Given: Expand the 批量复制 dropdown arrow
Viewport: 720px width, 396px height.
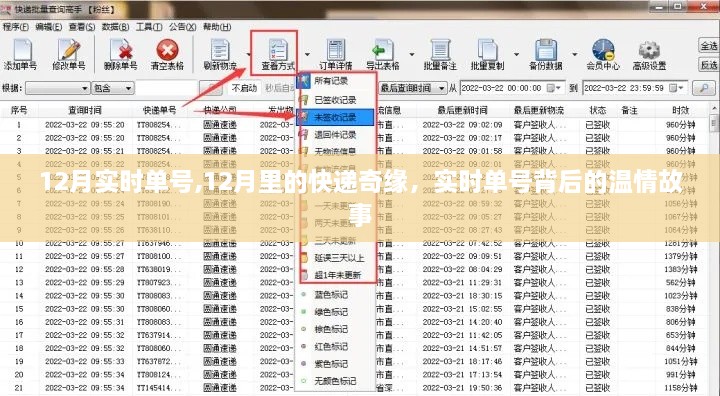Looking at the screenshot, I should coord(516,54).
